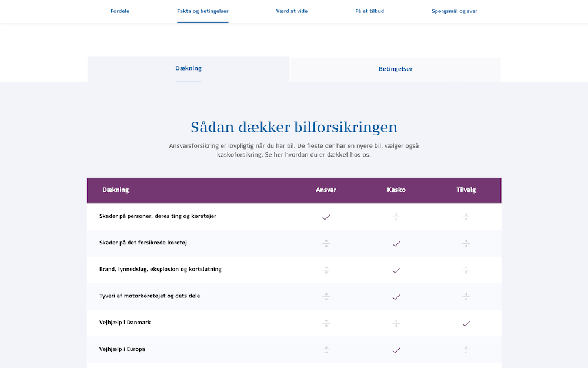Click the Dækning column header in the table

(115, 190)
